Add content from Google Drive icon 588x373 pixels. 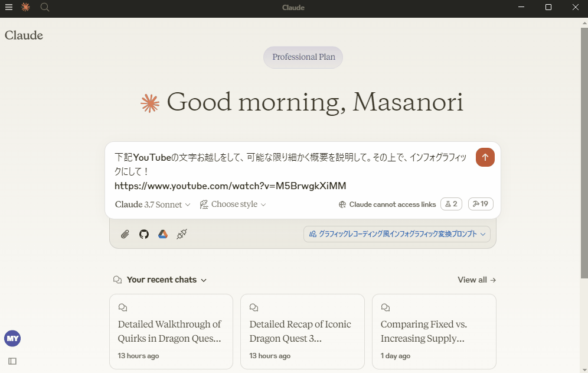163,235
